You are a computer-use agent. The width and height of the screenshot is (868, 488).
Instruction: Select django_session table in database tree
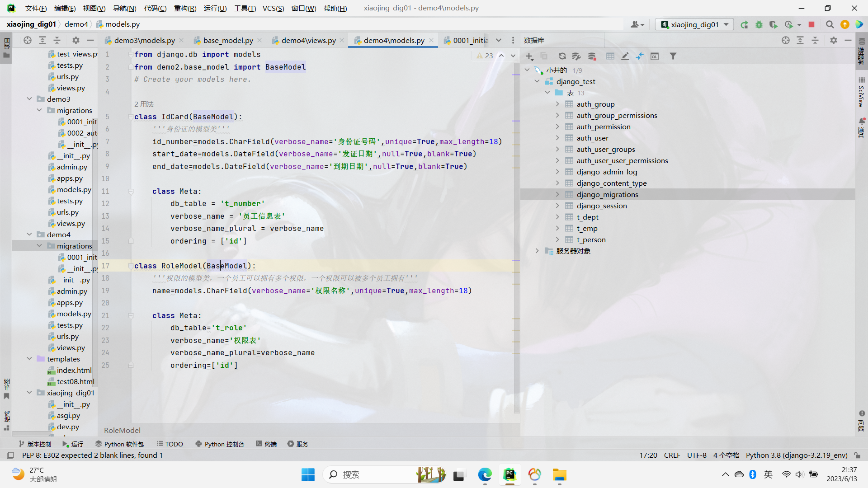coord(601,206)
